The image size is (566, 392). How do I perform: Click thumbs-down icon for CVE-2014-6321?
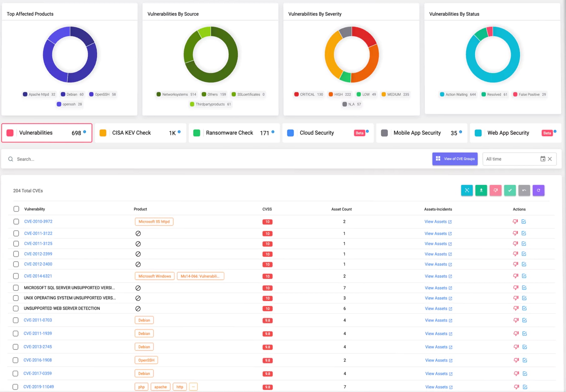pos(516,276)
